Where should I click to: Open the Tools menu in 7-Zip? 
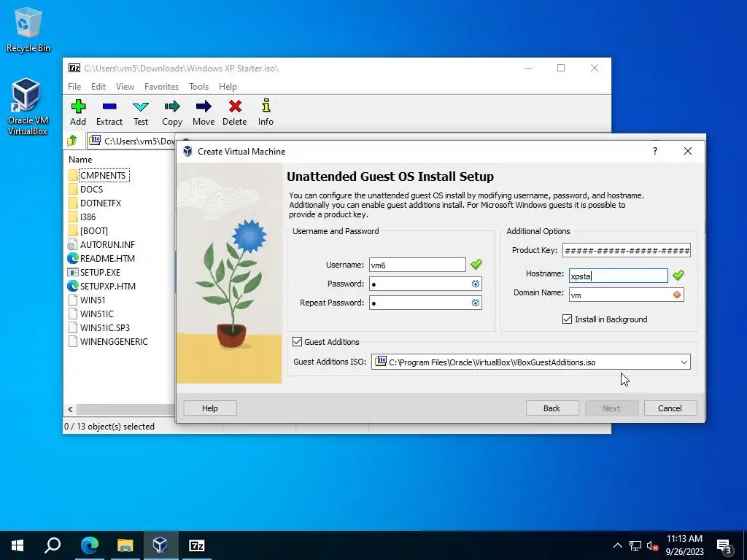(198, 87)
